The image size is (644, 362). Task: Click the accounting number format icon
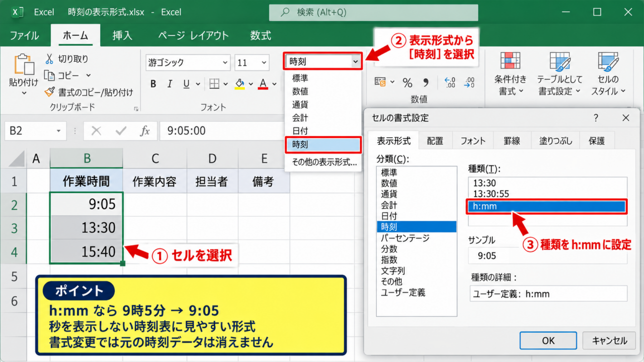[380, 82]
